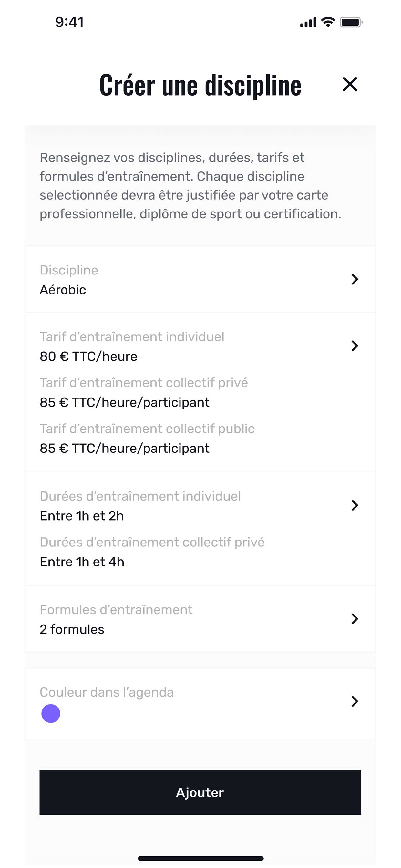Tap the cellular signal bars icon
Image resolution: width=401 pixels, height=868 pixels.
(308, 23)
